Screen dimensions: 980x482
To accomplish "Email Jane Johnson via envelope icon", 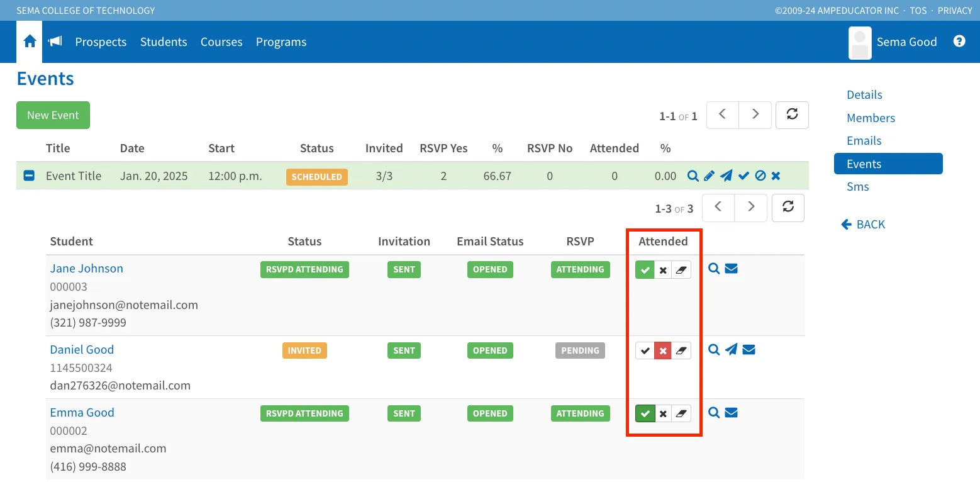I will 731,269.
